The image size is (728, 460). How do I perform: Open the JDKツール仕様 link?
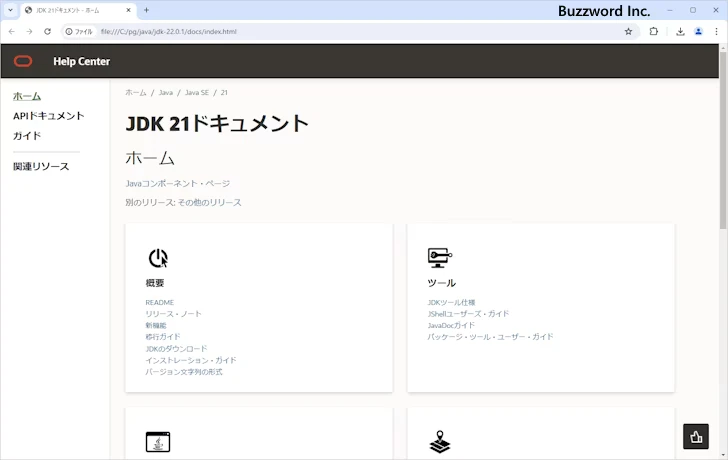[x=451, y=302]
